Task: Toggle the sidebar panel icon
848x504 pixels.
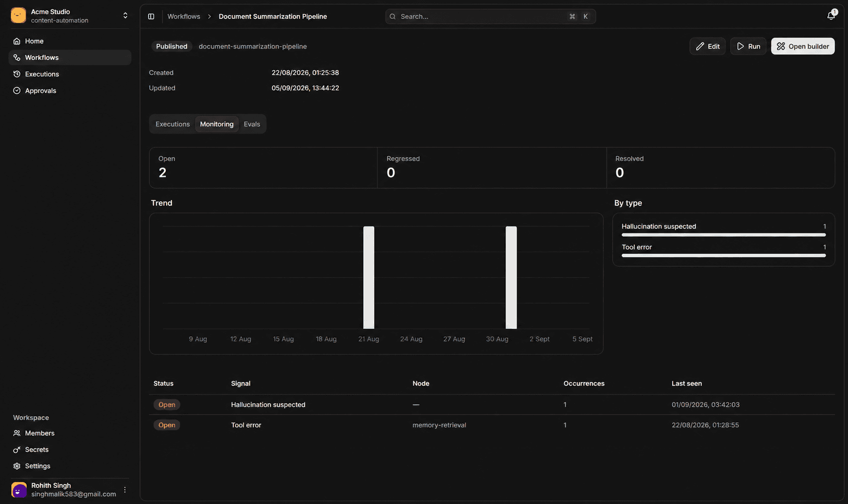Action: point(151,17)
